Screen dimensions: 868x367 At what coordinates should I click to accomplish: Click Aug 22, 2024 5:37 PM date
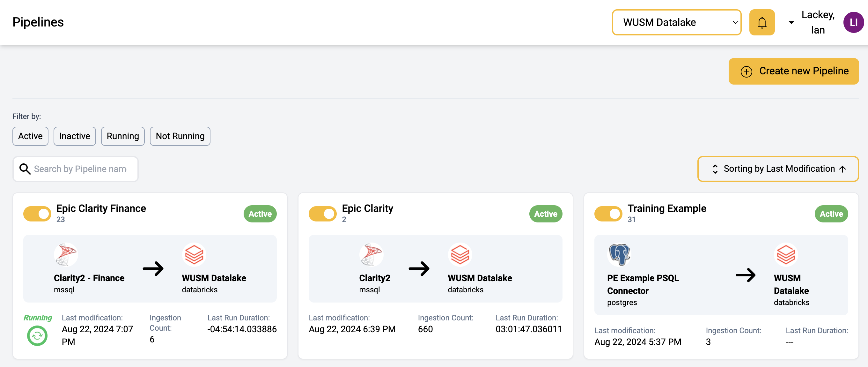click(637, 342)
